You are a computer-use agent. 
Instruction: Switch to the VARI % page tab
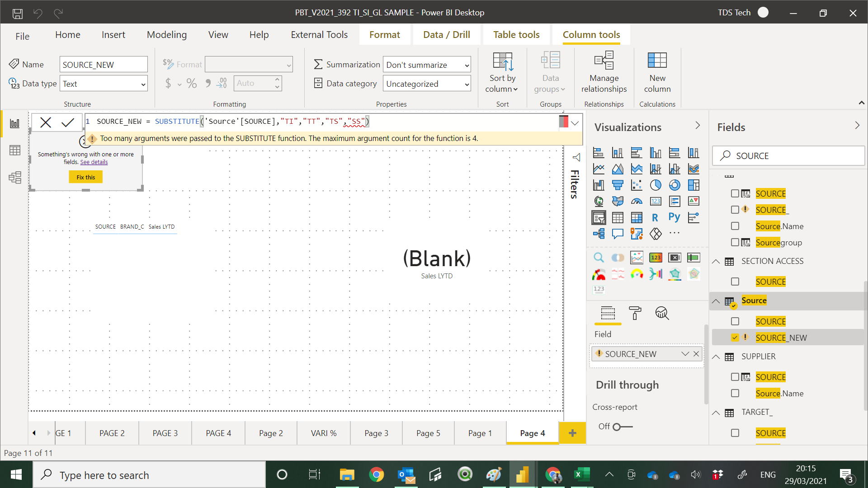coord(324,433)
